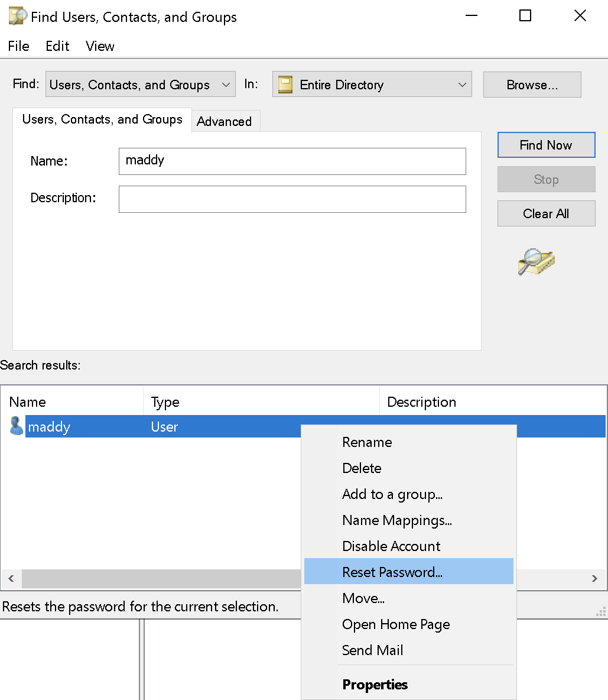Screen dimensions: 608x700
Task: Click the magnifying glass search animation icon
Action: [536, 261]
